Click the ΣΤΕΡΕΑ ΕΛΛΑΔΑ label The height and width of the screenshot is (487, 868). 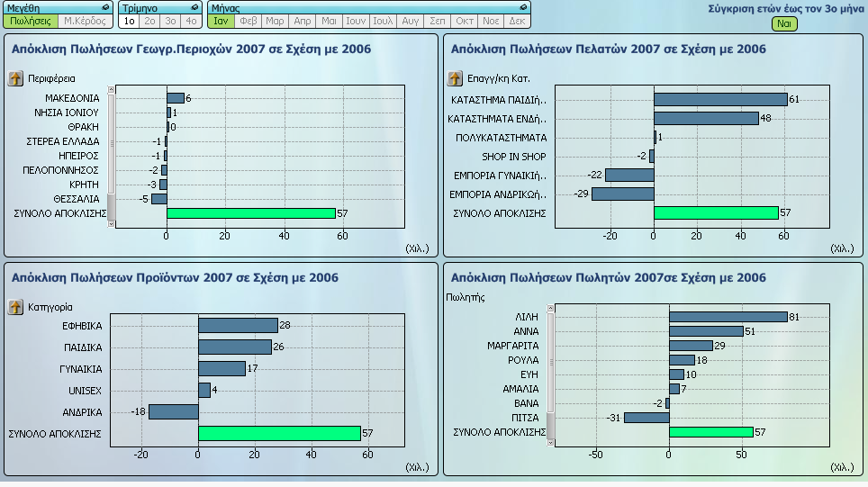(x=62, y=141)
